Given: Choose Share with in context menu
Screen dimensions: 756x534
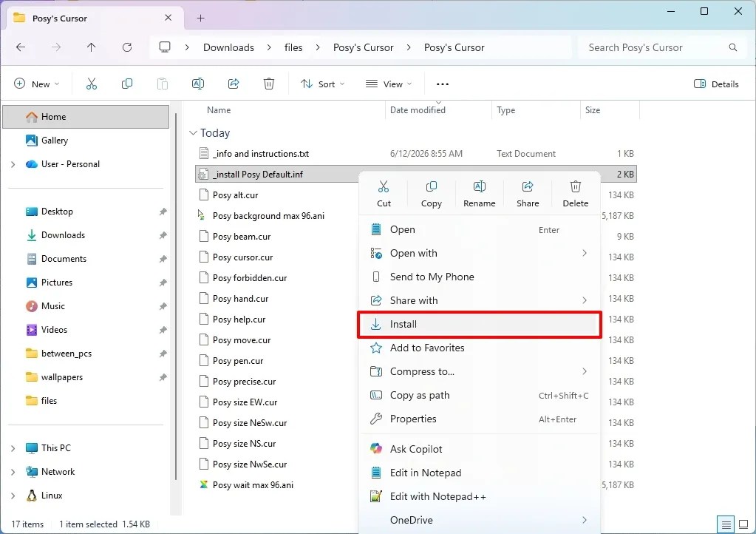Looking at the screenshot, I should [x=480, y=300].
